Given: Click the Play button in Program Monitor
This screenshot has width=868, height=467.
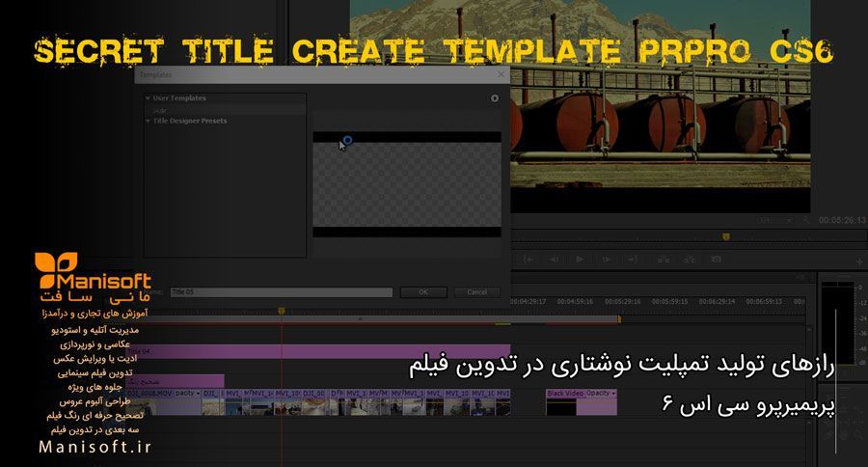Looking at the screenshot, I should [580, 259].
